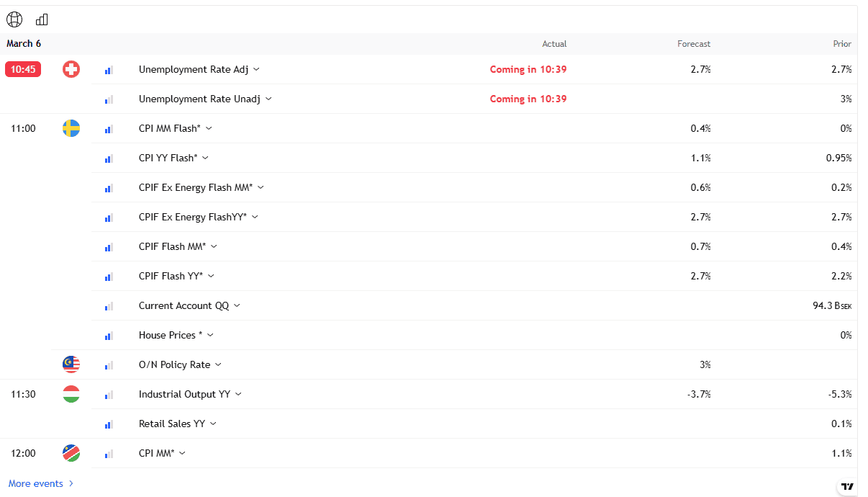Expand Industrial Output YY row
The image size is (868, 497).
click(238, 394)
